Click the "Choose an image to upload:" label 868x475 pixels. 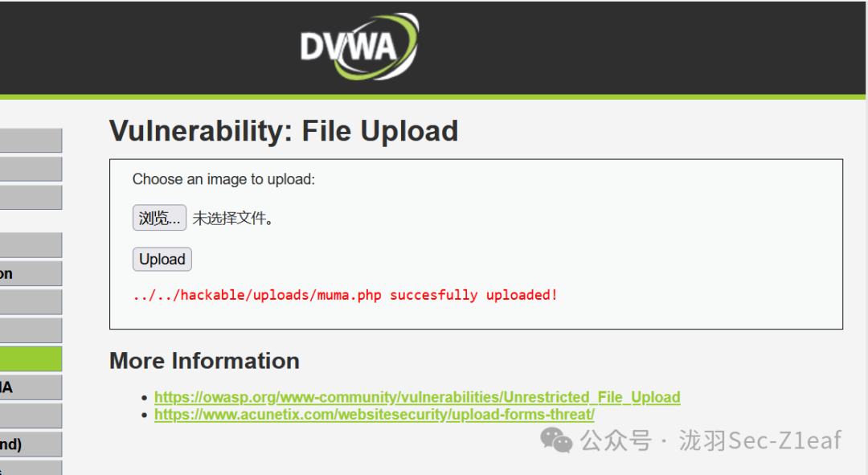coord(223,179)
